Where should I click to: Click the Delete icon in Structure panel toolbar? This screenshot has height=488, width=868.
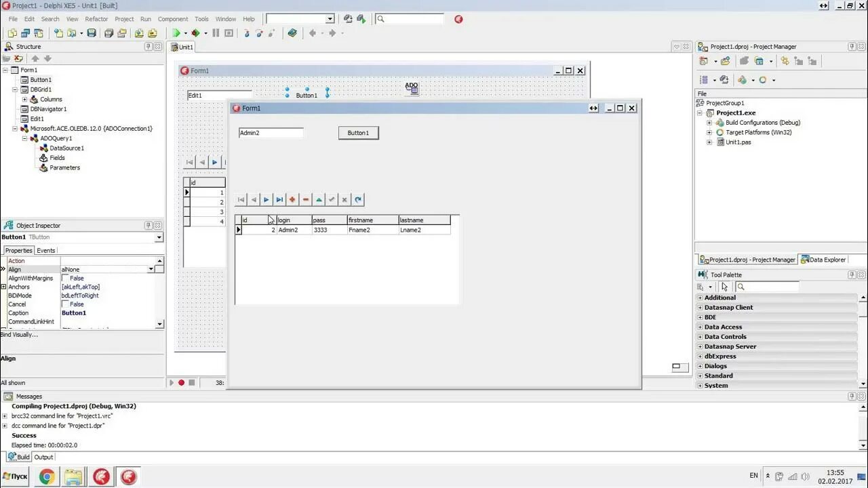click(x=19, y=58)
